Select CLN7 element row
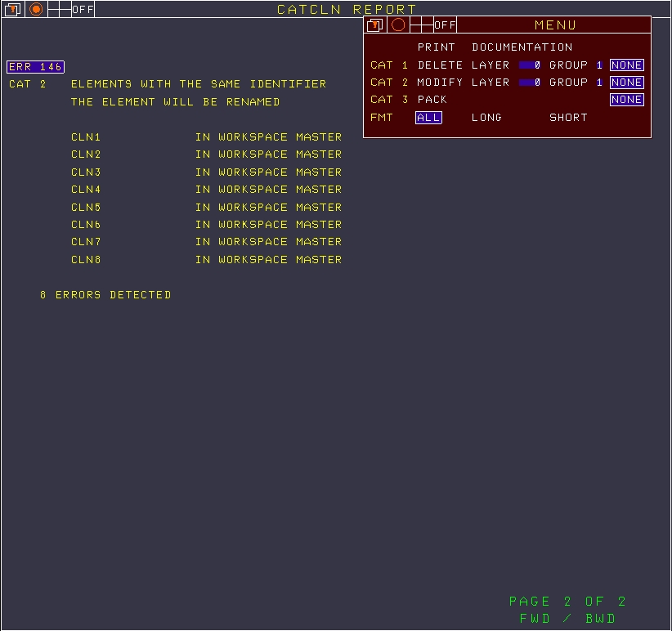The image size is (672, 631). tap(206, 242)
